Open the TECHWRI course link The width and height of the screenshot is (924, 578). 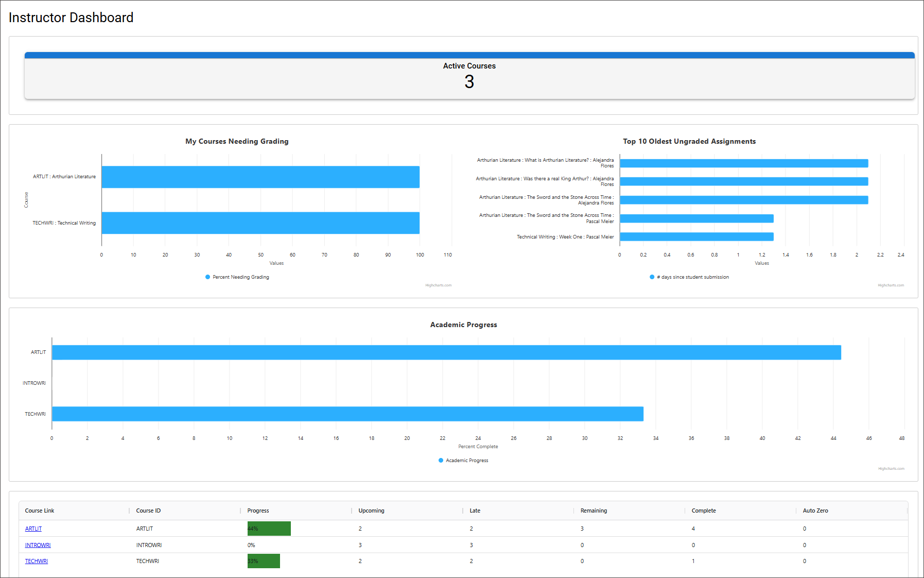[x=36, y=561]
